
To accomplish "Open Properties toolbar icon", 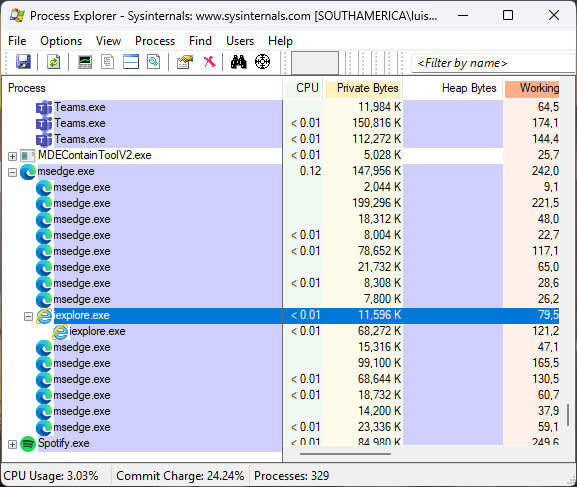I will coord(185,62).
